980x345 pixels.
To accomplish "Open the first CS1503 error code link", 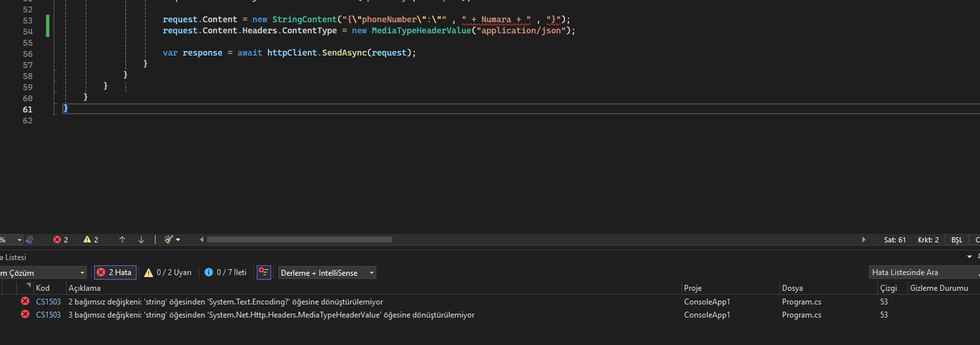I will click(x=48, y=302).
